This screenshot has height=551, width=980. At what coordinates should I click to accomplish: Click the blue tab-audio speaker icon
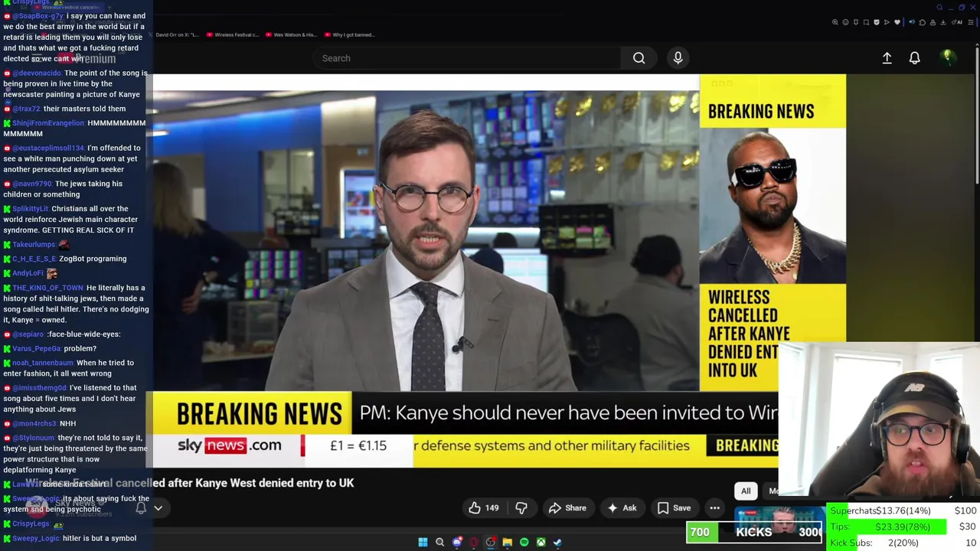912,22
